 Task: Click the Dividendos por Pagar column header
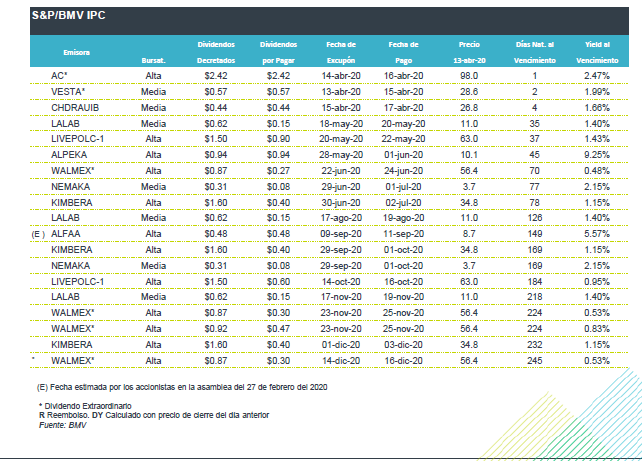point(278,52)
